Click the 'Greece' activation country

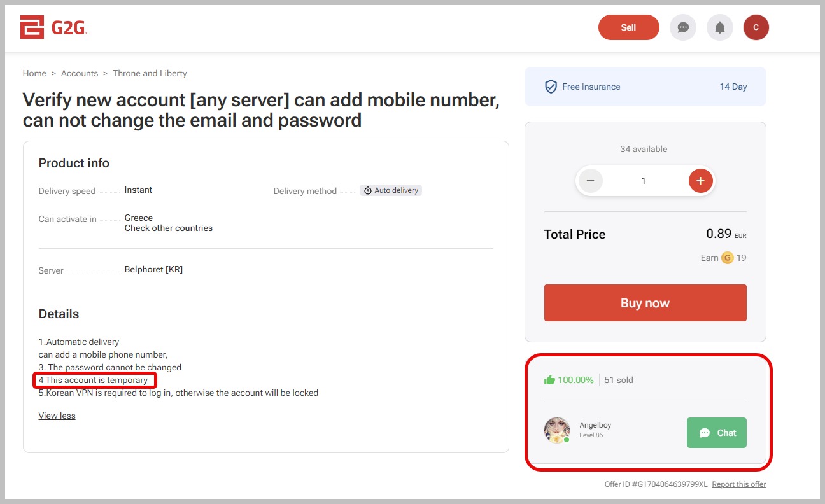(x=139, y=218)
